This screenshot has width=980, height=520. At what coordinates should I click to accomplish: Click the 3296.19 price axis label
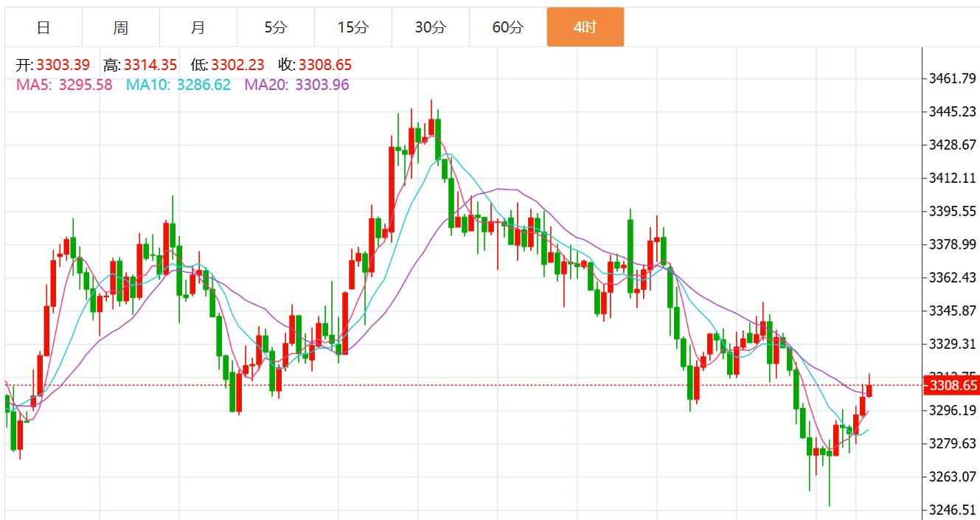tap(953, 410)
